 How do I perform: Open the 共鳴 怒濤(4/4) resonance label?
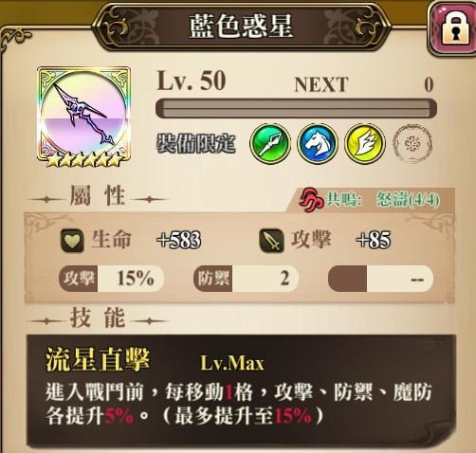click(x=383, y=200)
